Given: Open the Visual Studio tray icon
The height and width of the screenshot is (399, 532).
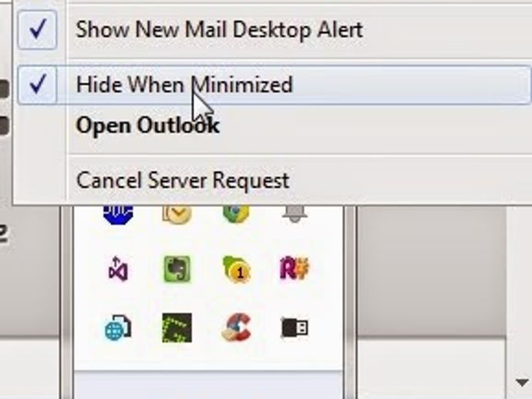Looking at the screenshot, I should (x=118, y=269).
